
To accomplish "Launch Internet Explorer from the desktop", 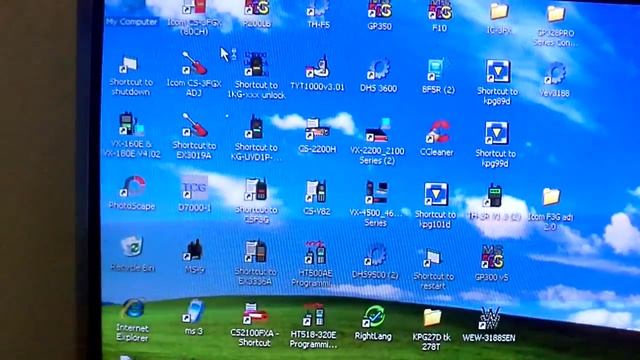I will (x=132, y=320).
